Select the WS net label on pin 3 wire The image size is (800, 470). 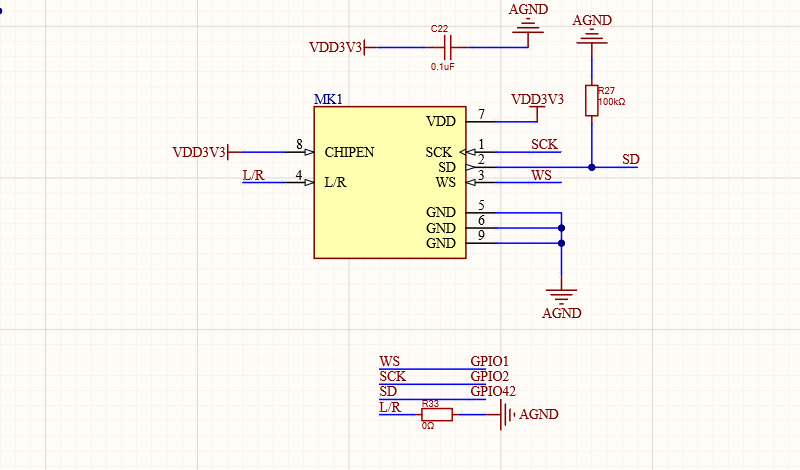coord(541,176)
